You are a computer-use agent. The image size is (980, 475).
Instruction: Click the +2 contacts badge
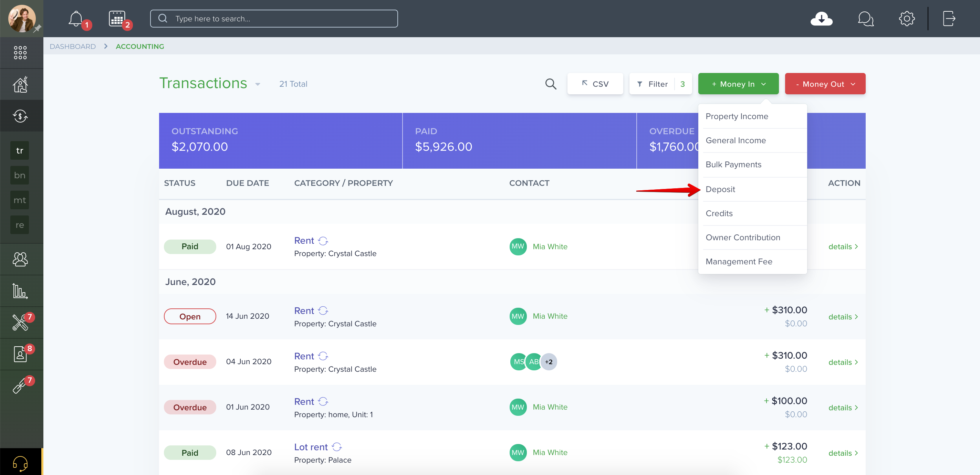[549, 362]
